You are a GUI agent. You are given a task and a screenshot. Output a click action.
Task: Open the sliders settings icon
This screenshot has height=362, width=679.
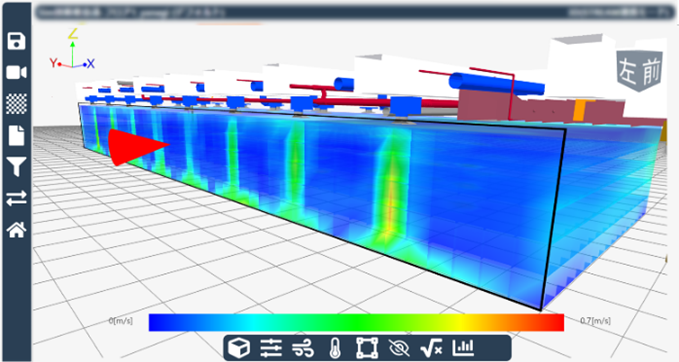point(271,348)
